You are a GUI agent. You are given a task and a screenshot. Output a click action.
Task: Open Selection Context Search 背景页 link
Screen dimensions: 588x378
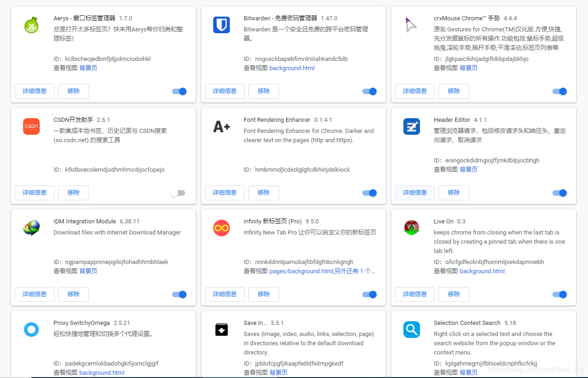pyautogui.click(x=468, y=373)
